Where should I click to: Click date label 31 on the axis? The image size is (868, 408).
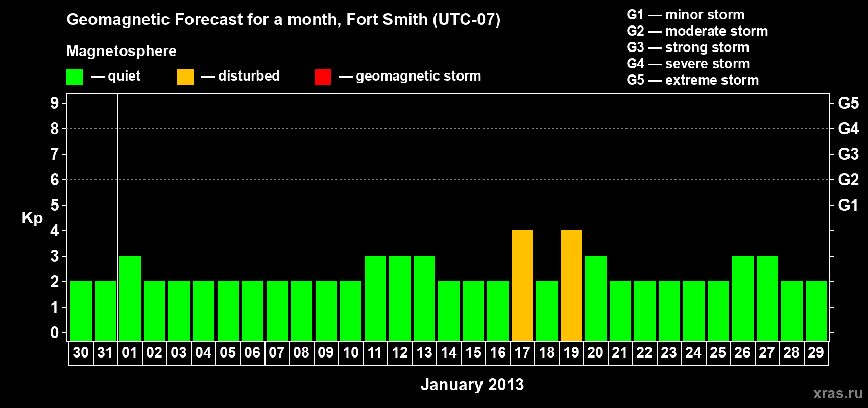click(x=105, y=352)
